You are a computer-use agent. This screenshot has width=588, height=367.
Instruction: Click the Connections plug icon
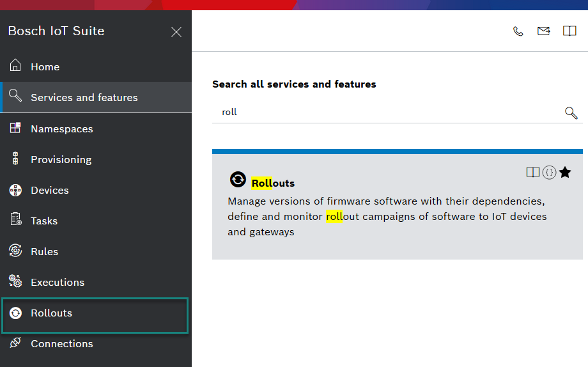click(15, 342)
